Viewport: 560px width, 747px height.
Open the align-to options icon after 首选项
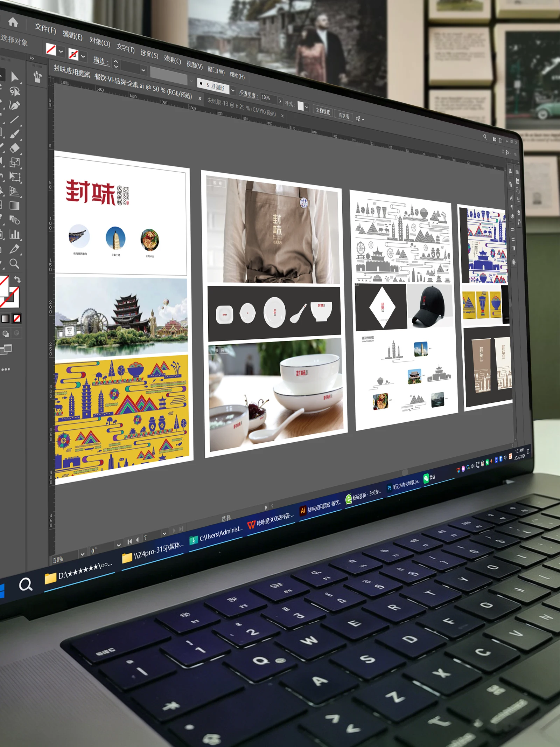(359, 119)
